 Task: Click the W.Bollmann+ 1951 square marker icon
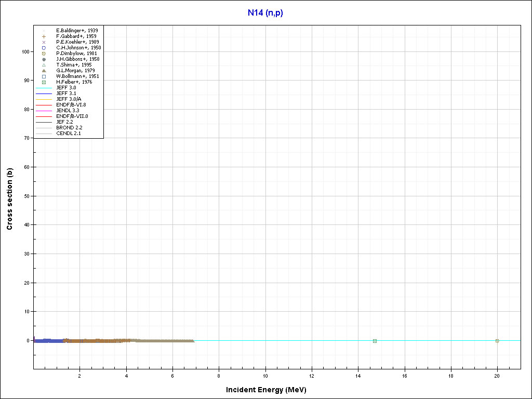coord(44,76)
